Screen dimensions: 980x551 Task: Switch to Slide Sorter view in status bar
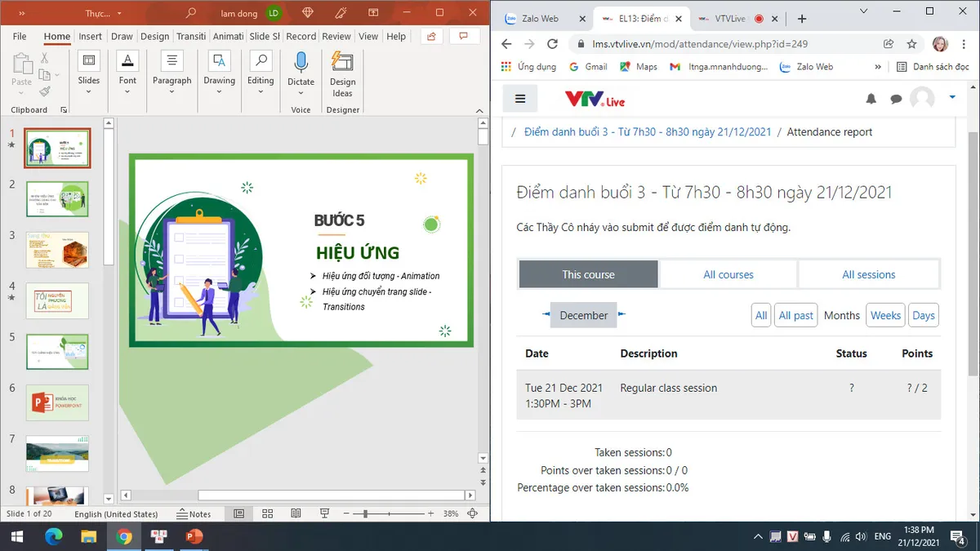click(x=268, y=513)
